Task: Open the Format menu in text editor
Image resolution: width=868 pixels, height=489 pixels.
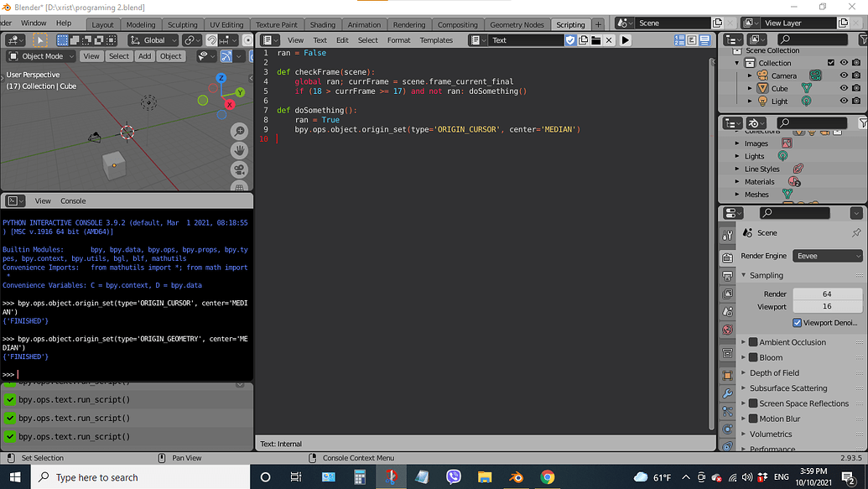Action: click(x=398, y=40)
